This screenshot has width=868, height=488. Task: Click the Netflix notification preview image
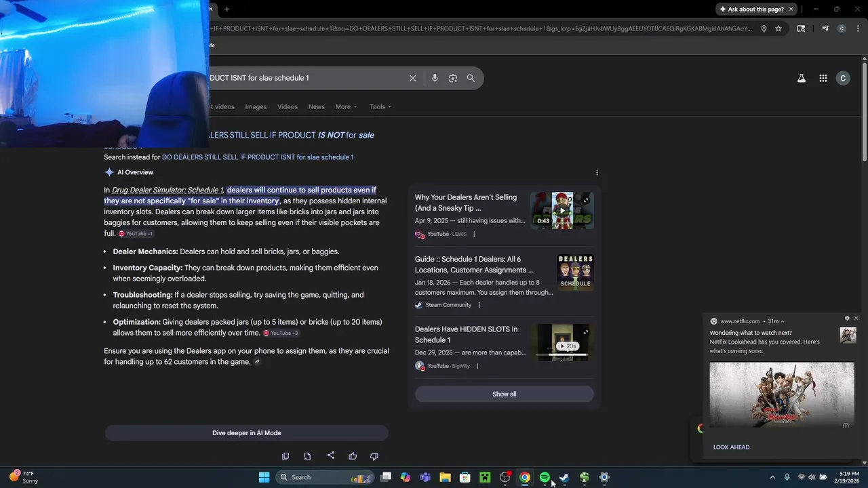click(x=782, y=394)
